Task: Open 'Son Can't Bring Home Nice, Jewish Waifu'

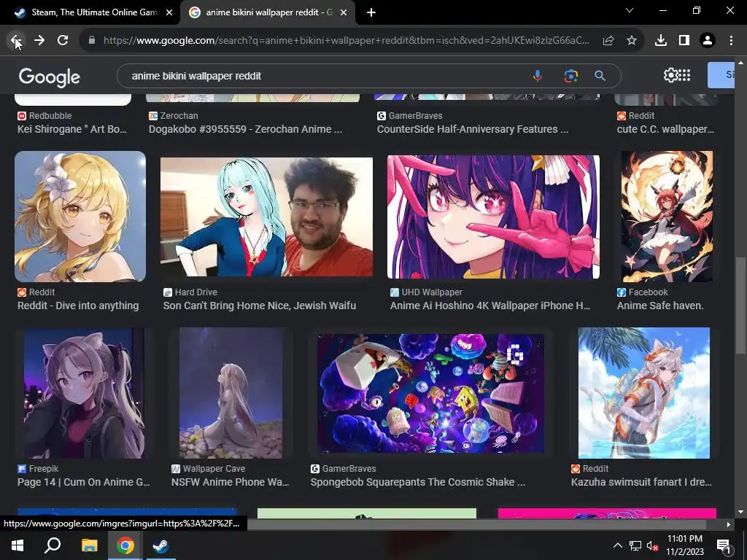Action: click(x=260, y=306)
